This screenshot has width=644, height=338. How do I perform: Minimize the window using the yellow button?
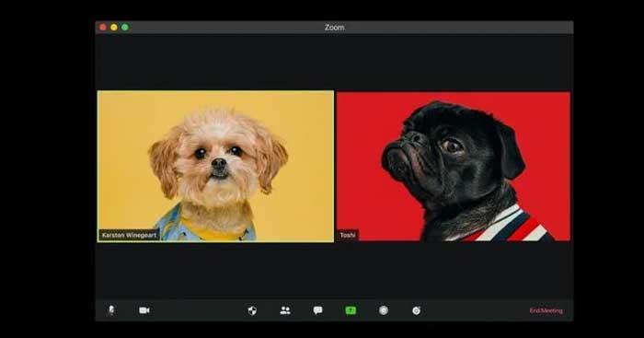[114, 27]
